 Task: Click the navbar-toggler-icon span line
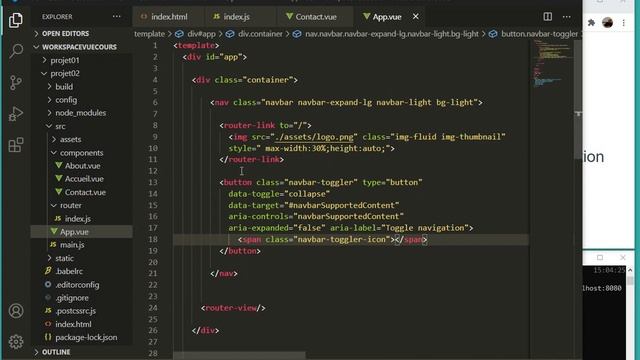[332, 240]
